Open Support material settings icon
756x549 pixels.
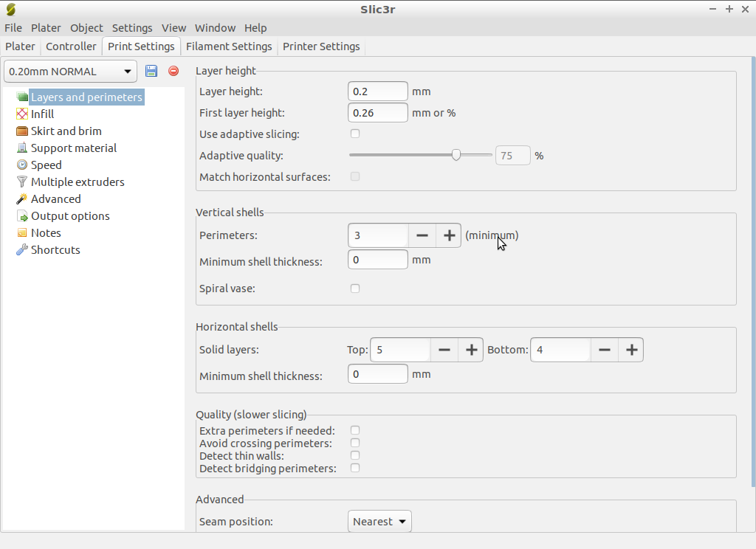click(x=22, y=148)
